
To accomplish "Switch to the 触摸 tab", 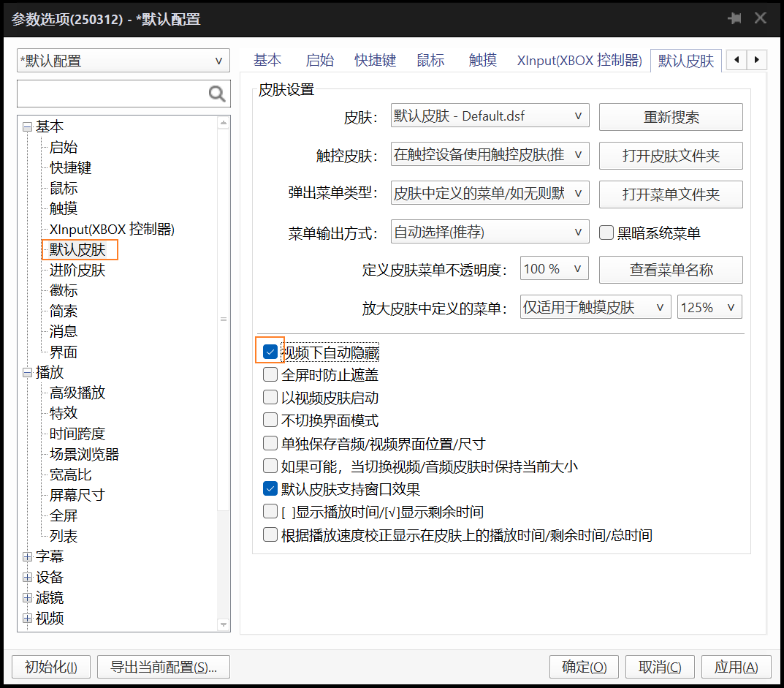I will click(483, 61).
